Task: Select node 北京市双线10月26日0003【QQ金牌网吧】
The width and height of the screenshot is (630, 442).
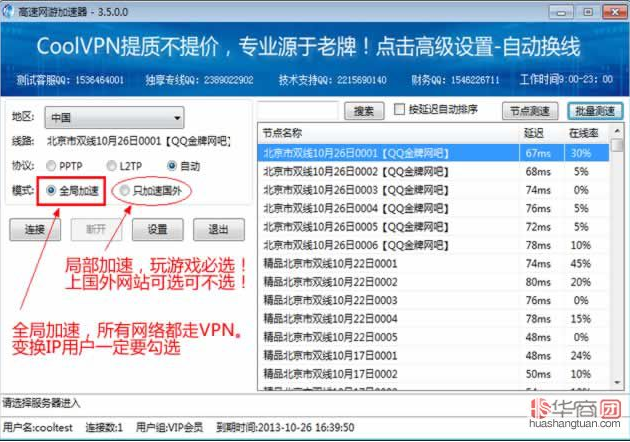Action: 433,190
